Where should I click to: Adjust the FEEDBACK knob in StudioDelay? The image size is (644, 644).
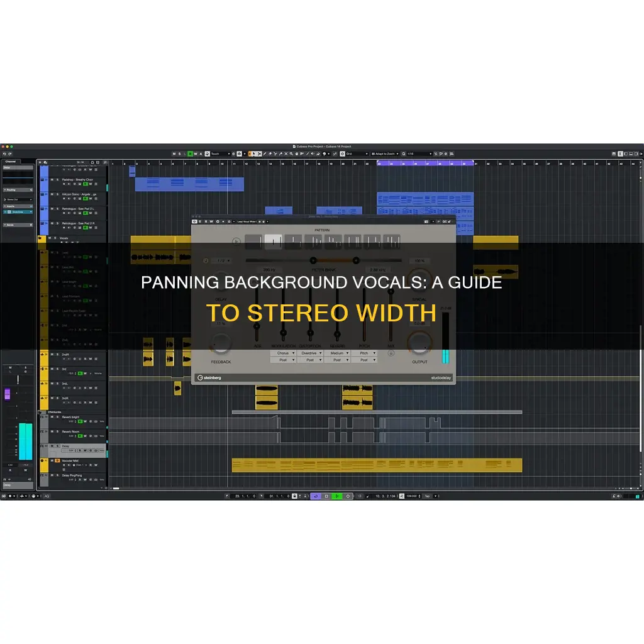(x=221, y=344)
